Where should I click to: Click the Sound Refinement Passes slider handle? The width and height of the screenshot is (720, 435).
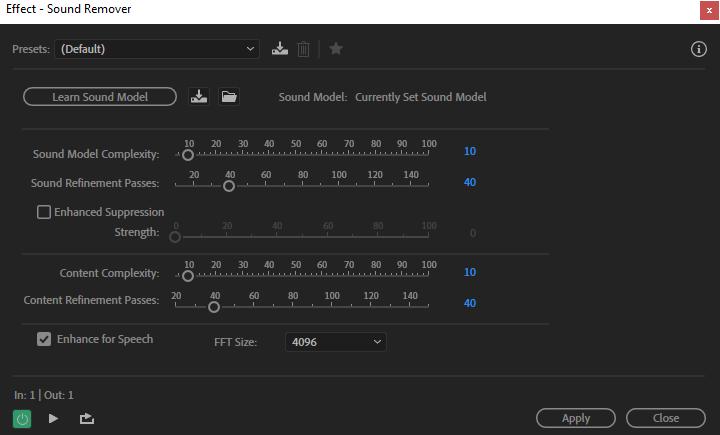click(229, 185)
